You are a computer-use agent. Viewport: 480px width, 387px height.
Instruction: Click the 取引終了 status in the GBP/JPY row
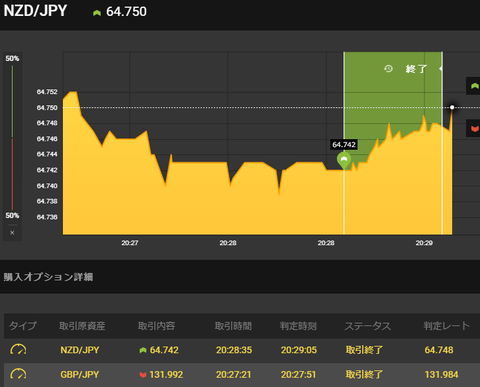(x=364, y=375)
